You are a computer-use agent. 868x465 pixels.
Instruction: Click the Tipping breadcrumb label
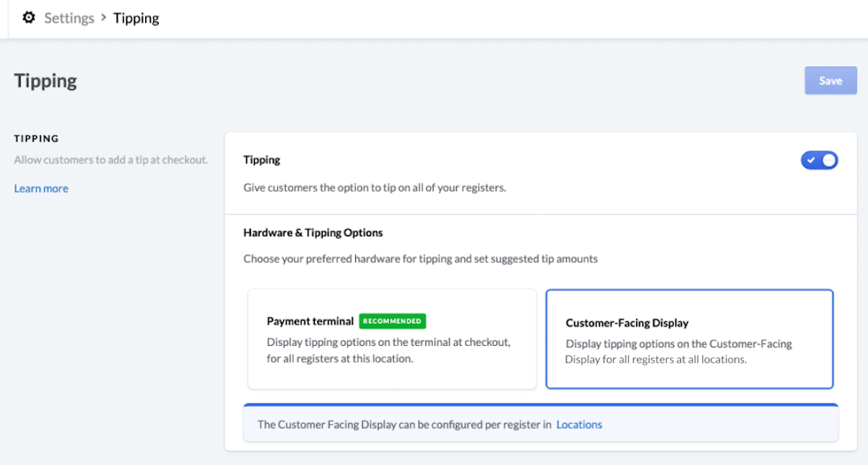coord(137,18)
